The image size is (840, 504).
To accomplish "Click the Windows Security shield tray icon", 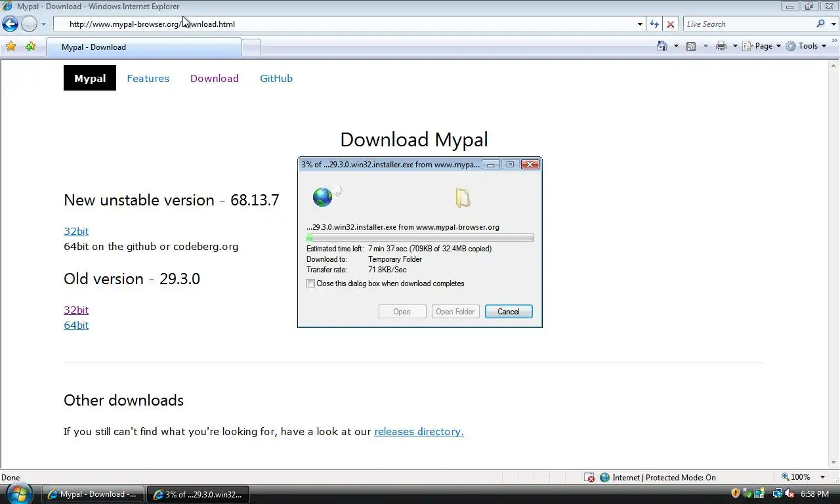I will click(736, 493).
